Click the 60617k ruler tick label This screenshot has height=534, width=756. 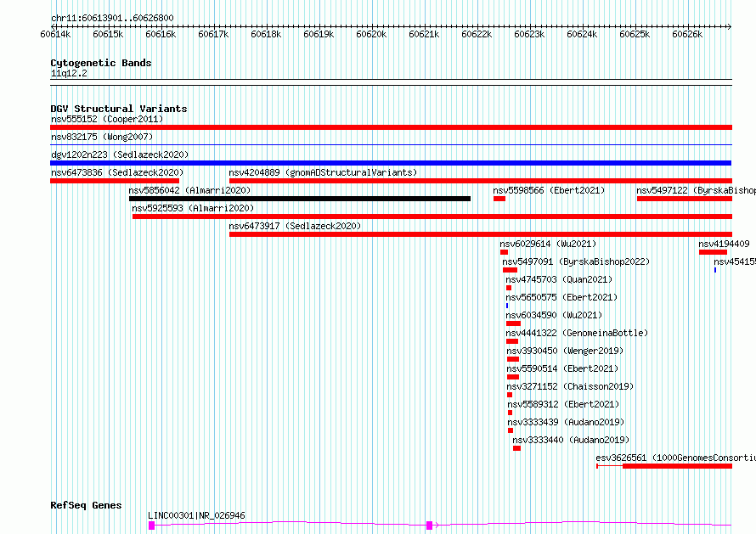213,35
